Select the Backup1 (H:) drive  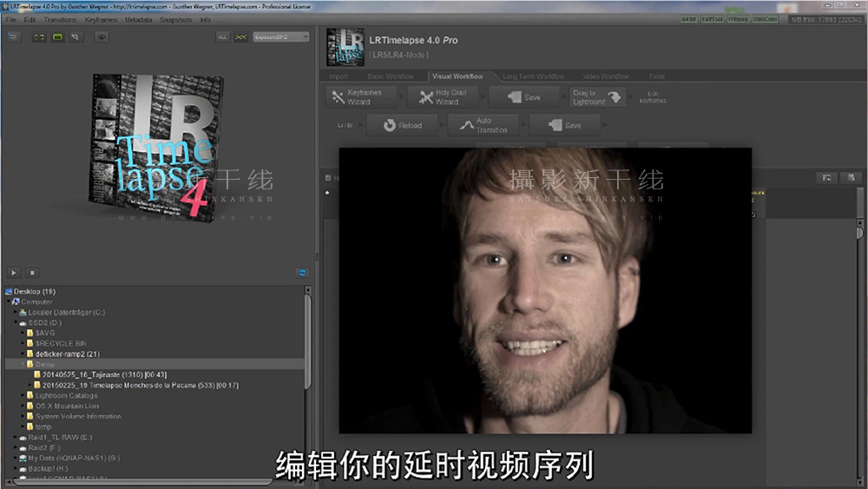tap(48, 468)
